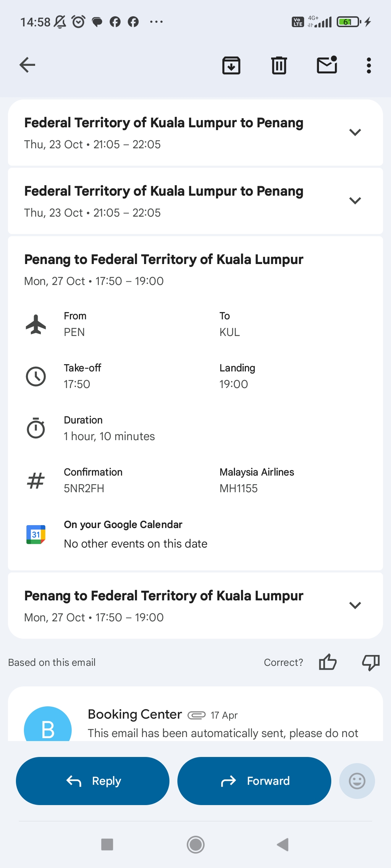
Task: Collapse the expanded Penang flight card header
Action: [164, 269]
